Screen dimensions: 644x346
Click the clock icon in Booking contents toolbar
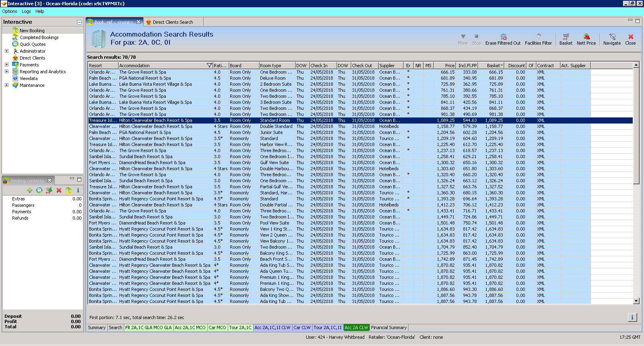(39, 190)
